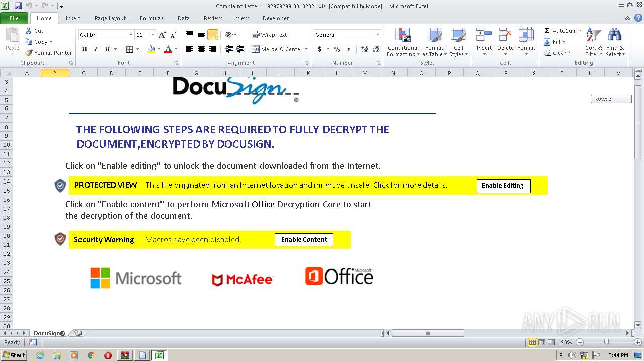The width and height of the screenshot is (644, 362).
Task: Increase font size with Grow Font icon
Action: pos(162,35)
